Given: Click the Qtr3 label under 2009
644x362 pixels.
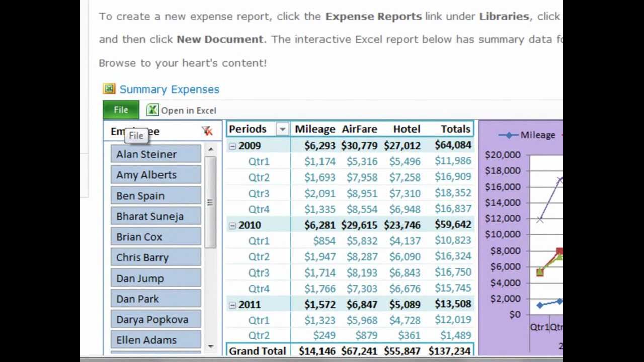Looking at the screenshot, I should point(259,193).
